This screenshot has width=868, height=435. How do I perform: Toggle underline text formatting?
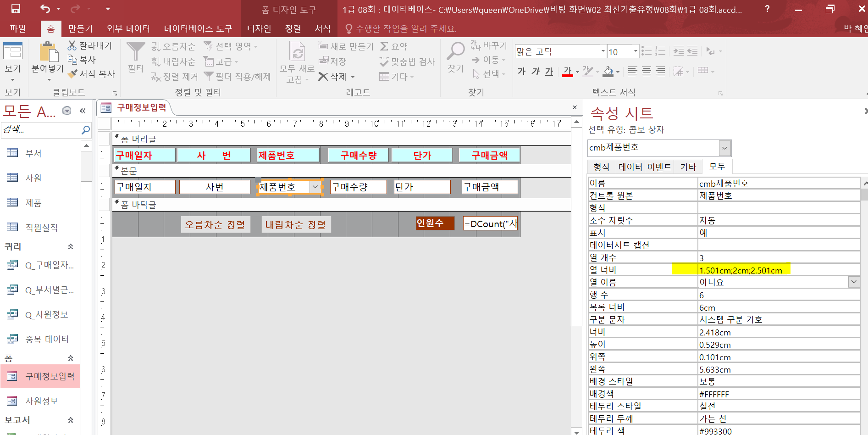pos(549,71)
